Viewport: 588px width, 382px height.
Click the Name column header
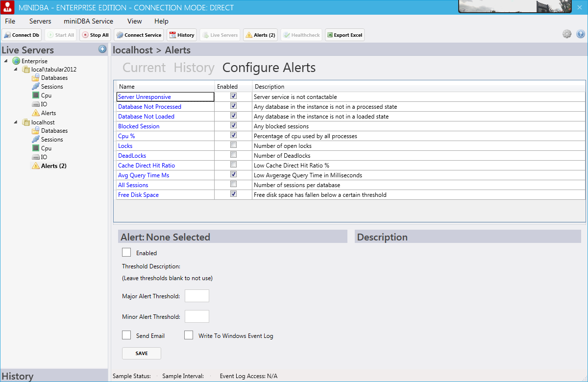point(165,87)
